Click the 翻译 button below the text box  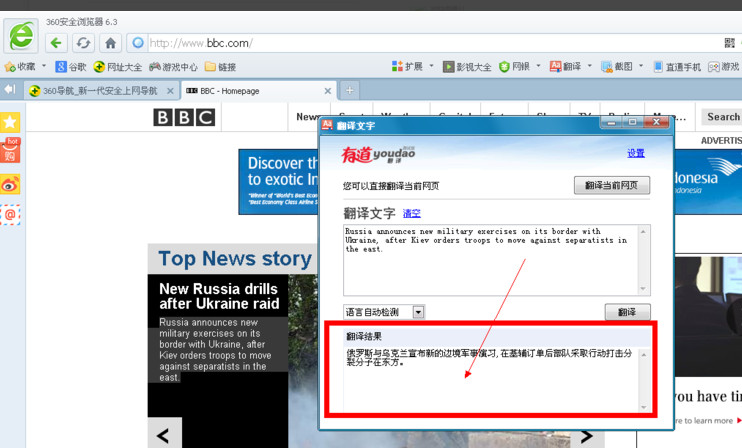[627, 312]
